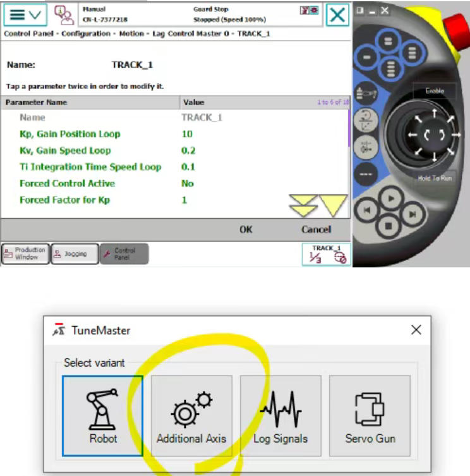The width and height of the screenshot is (470, 476).
Task: Click OK to confirm parameters
Action: (x=246, y=229)
